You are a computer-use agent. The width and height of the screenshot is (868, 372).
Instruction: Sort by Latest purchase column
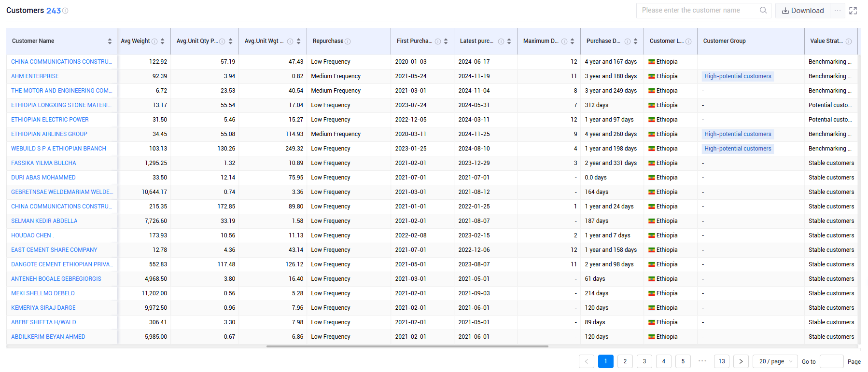(x=509, y=41)
